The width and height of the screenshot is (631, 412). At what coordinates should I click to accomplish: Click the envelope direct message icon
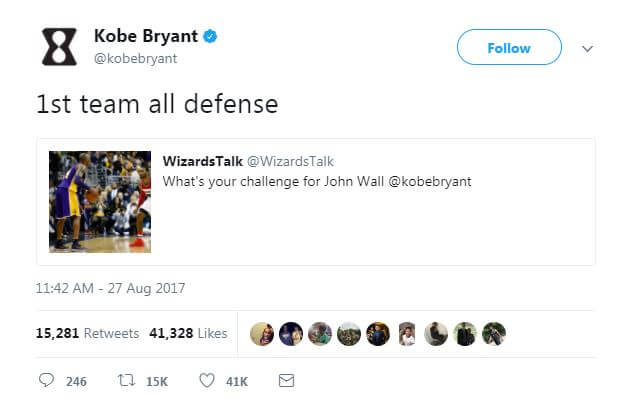tap(285, 381)
